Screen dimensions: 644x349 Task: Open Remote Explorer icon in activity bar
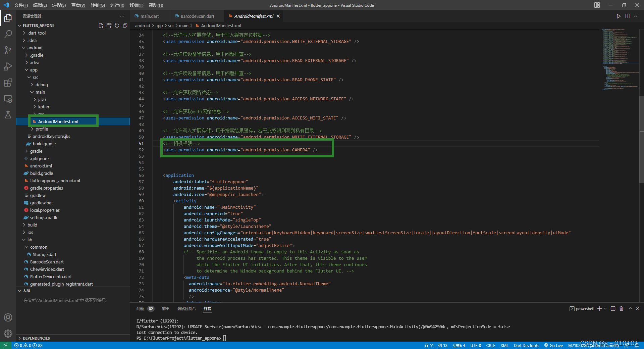8,99
